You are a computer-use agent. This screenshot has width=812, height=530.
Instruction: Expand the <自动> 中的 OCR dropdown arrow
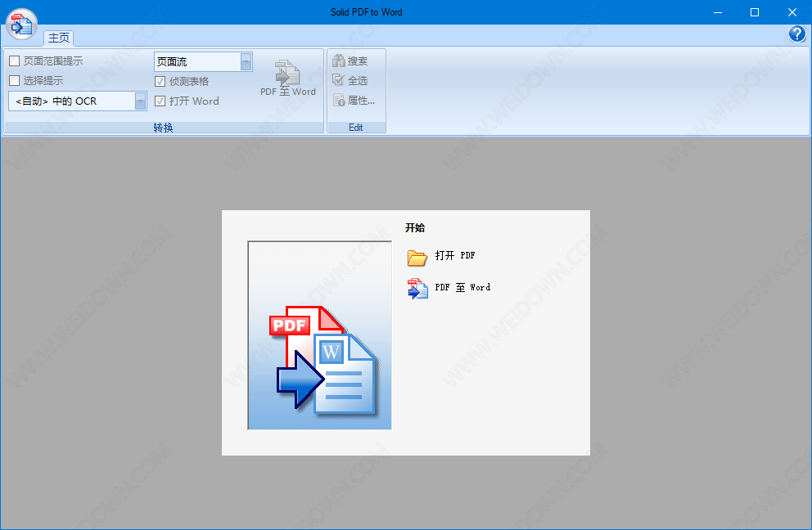[x=140, y=101]
